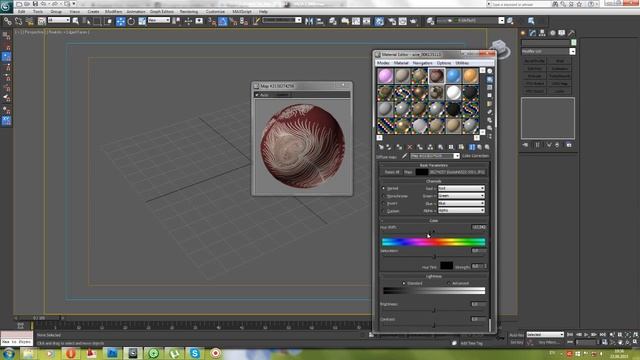This screenshot has height=360, width=640.
Task: Click Delete material X icon in Material Editor
Action: (410, 147)
